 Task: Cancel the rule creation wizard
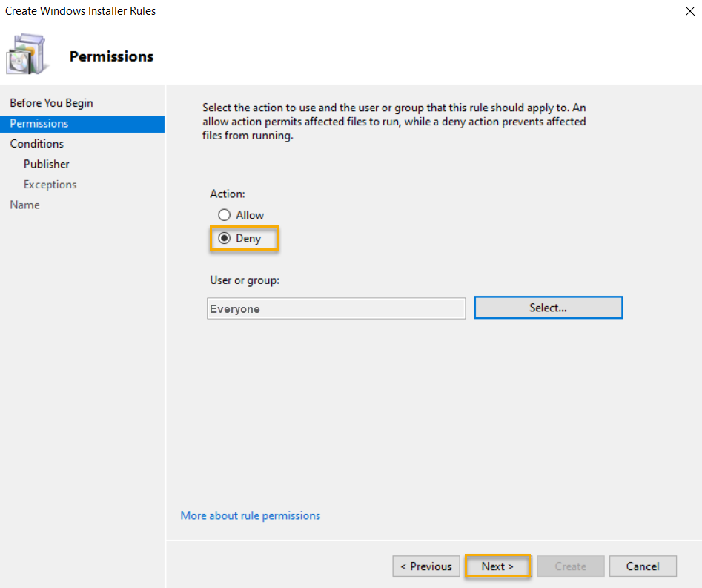coord(643,566)
